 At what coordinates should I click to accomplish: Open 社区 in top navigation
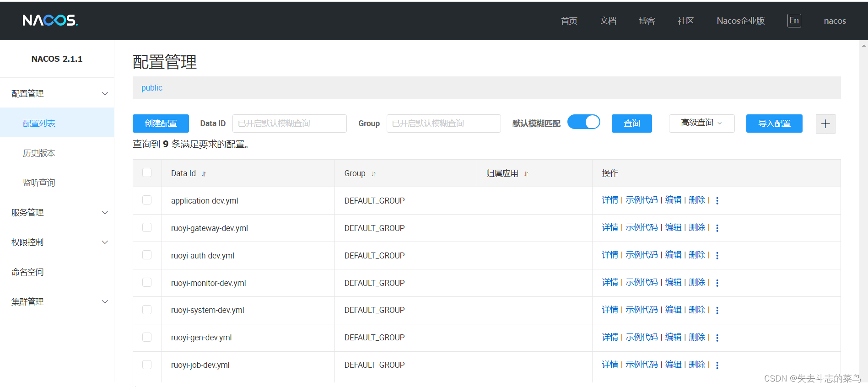pyautogui.click(x=686, y=21)
